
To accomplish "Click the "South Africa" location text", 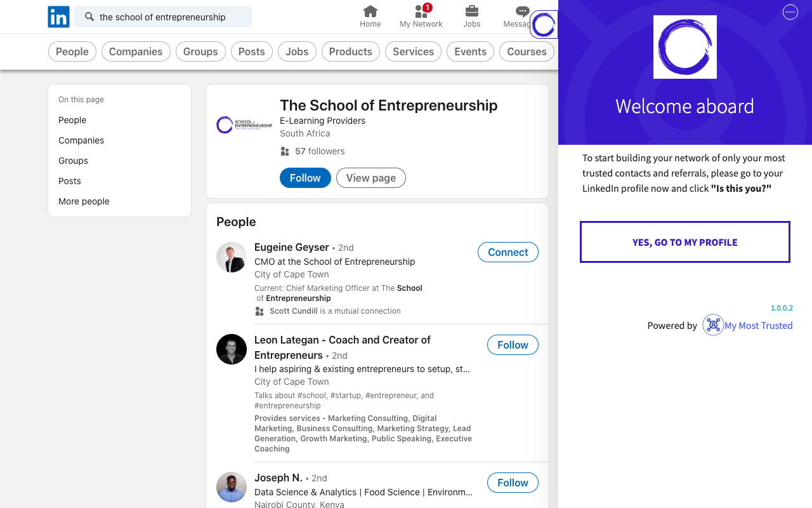I will point(305,133).
